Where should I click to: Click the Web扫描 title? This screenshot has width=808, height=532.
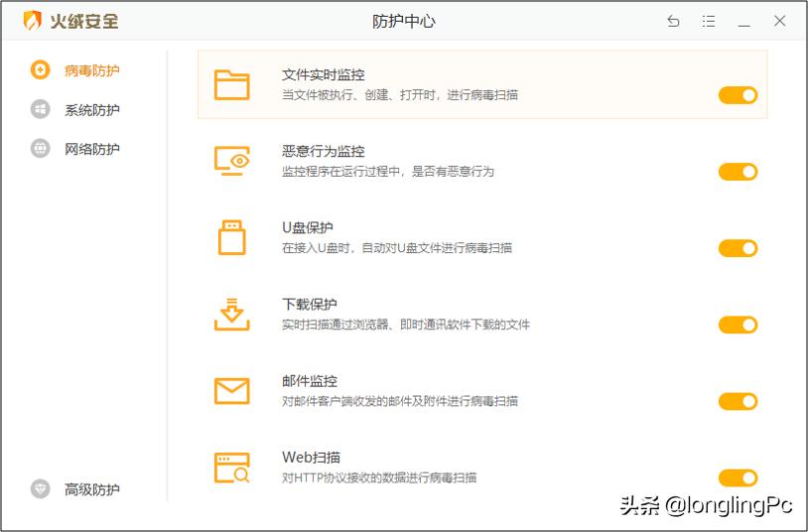(x=312, y=458)
